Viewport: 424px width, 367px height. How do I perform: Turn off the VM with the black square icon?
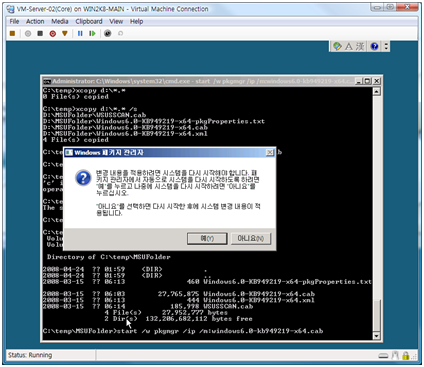40,33
